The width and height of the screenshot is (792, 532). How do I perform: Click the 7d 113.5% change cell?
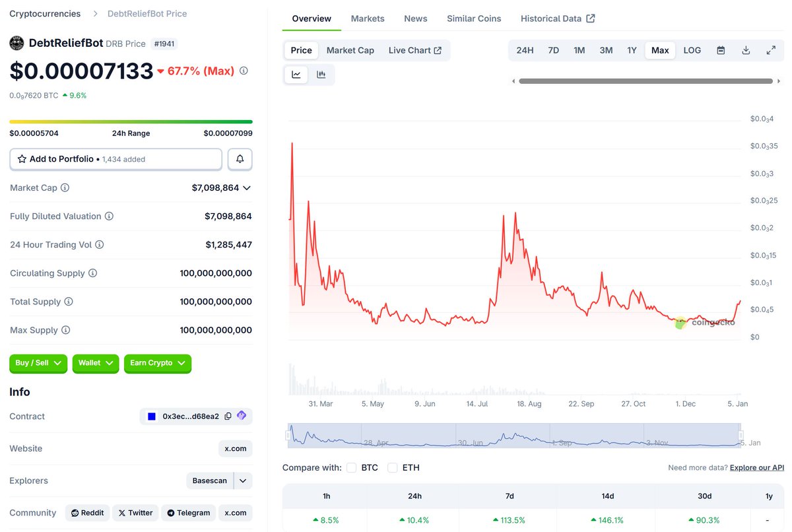[509, 520]
